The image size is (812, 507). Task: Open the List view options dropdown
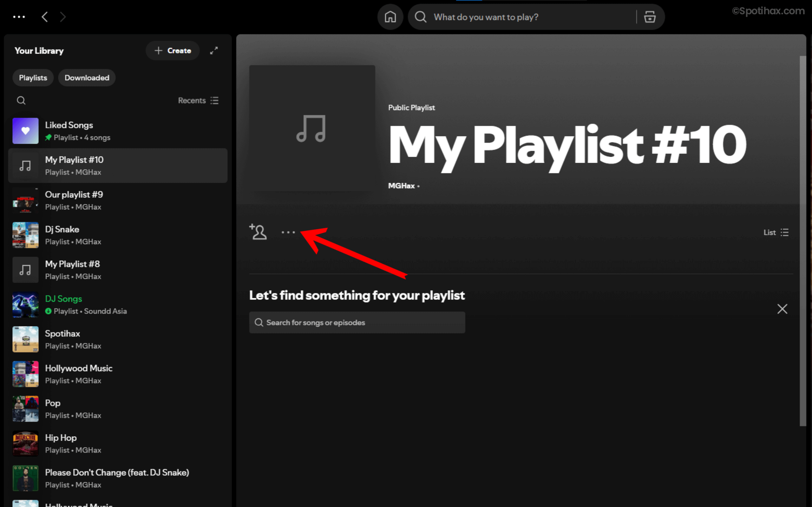[776, 232]
